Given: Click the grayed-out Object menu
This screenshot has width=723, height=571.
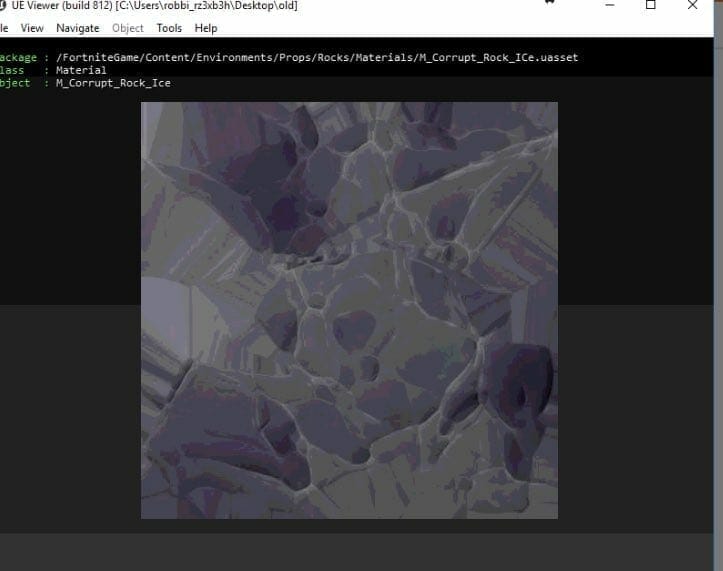Looking at the screenshot, I should (127, 28).
